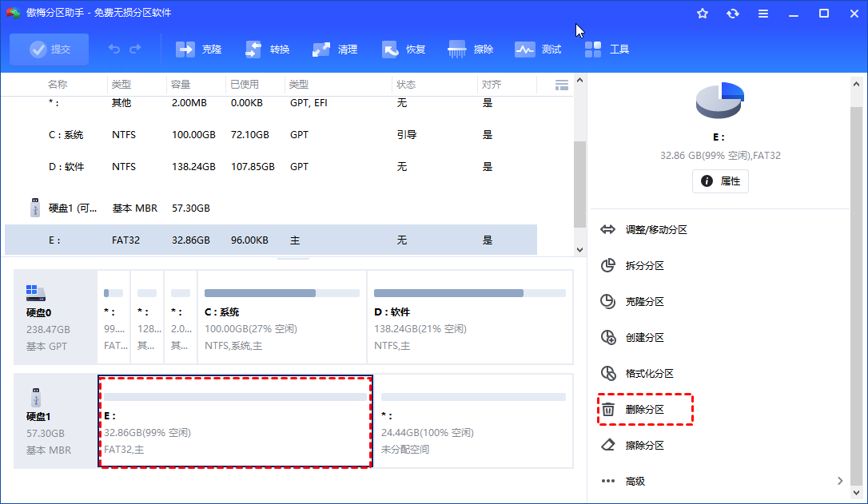The width and height of the screenshot is (868, 504).
Task: Select the 硬盘0 disk block
Action: [x=55, y=318]
